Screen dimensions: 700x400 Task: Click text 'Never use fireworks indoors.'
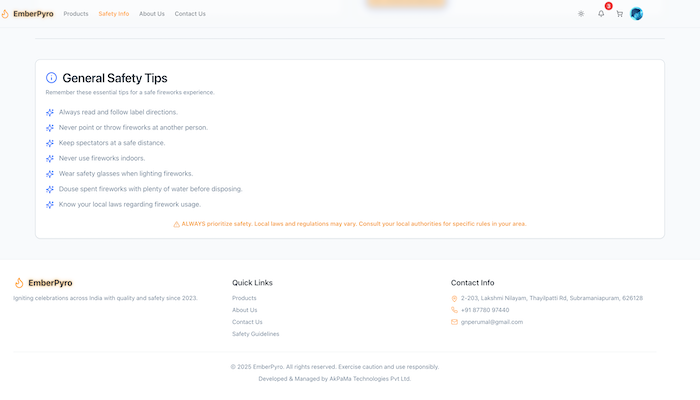pyautogui.click(x=102, y=158)
